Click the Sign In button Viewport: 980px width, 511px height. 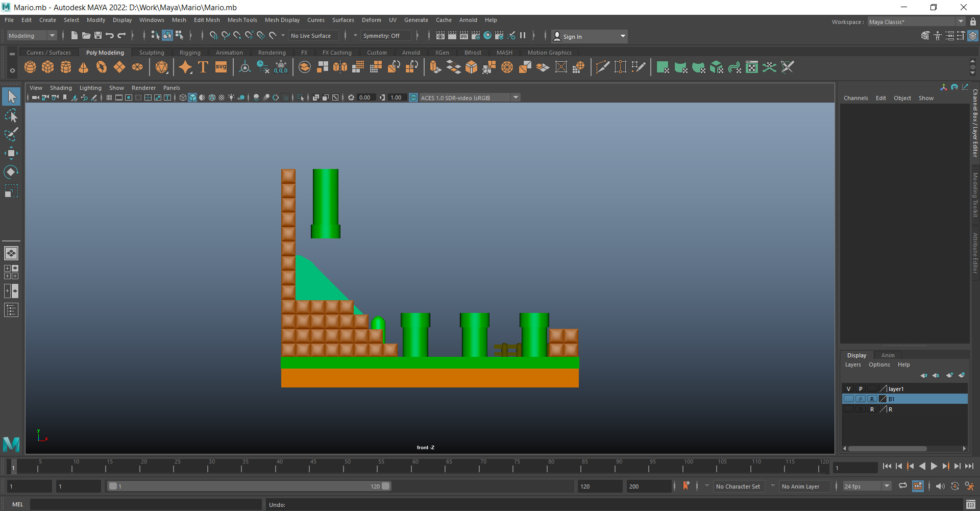coord(572,37)
